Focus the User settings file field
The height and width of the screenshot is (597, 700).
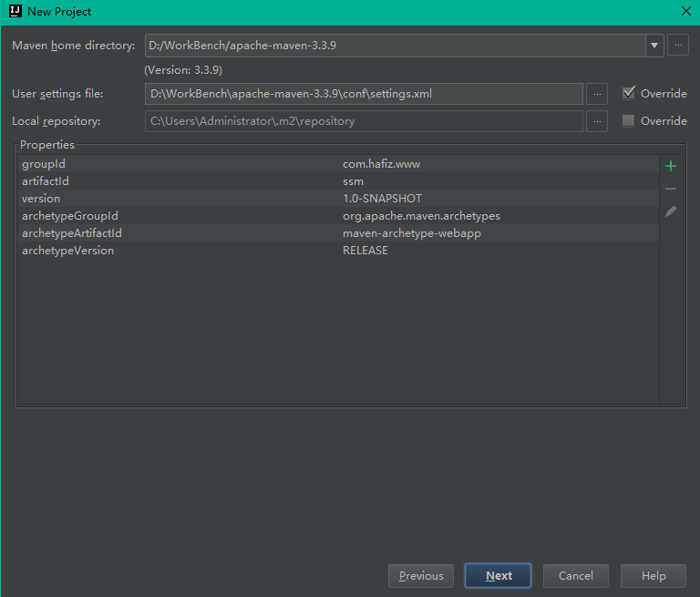tap(364, 94)
